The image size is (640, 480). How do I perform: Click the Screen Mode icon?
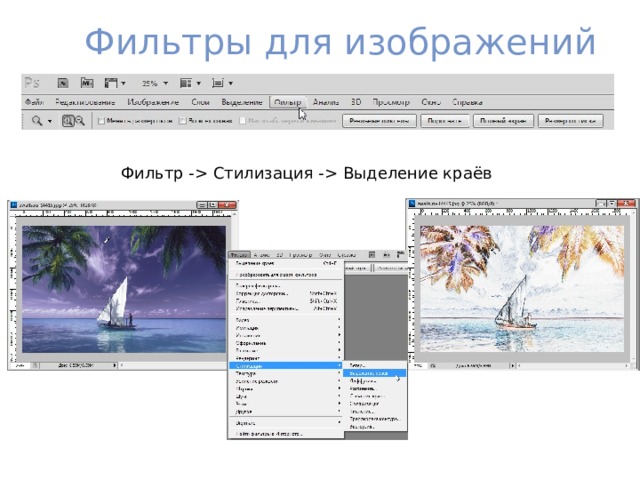(x=218, y=83)
